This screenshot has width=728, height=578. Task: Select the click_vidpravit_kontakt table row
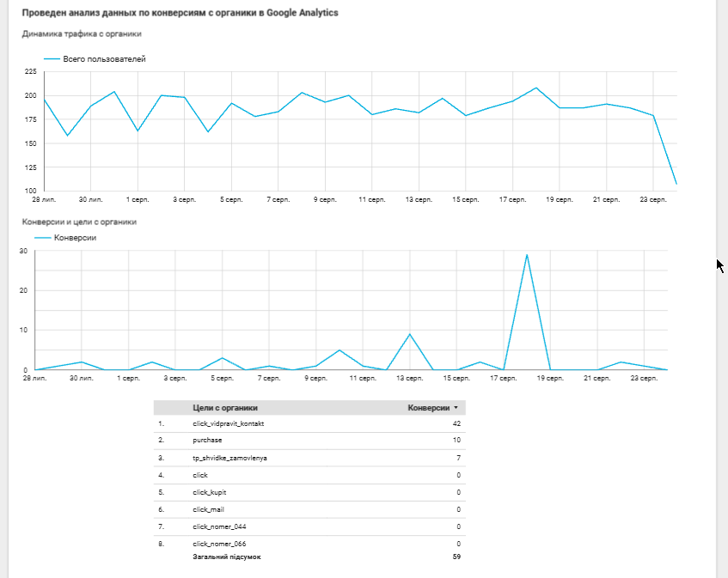tap(309, 423)
